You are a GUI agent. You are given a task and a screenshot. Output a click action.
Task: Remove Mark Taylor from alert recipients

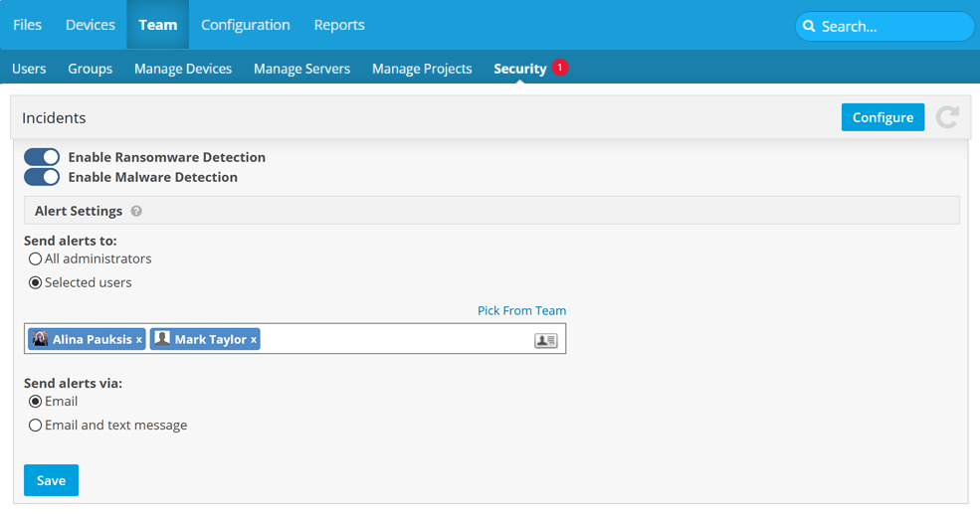[254, 340]
